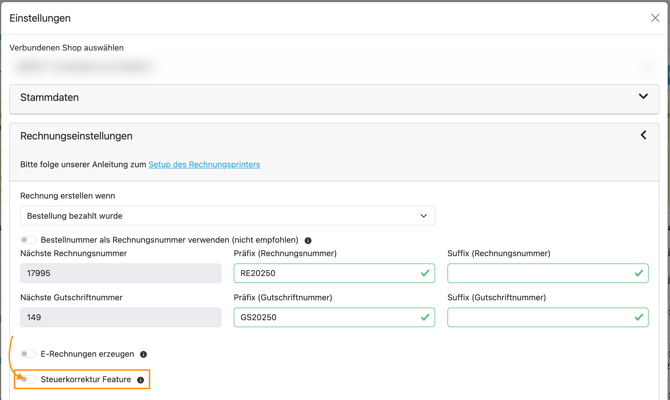Screen dimensions: 670x400
Task: Click info icon beside Steuerkorrektur Feature
Action: pos(141,380)
